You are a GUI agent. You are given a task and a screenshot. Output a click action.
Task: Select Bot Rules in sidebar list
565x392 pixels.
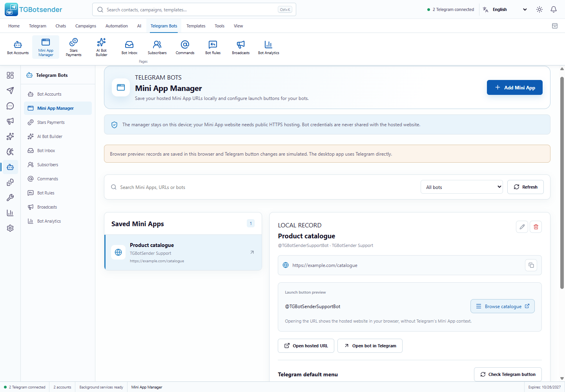coord(58,193)
